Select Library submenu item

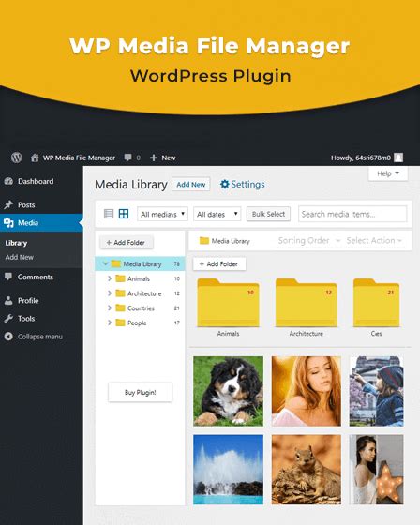pos(16,243)
